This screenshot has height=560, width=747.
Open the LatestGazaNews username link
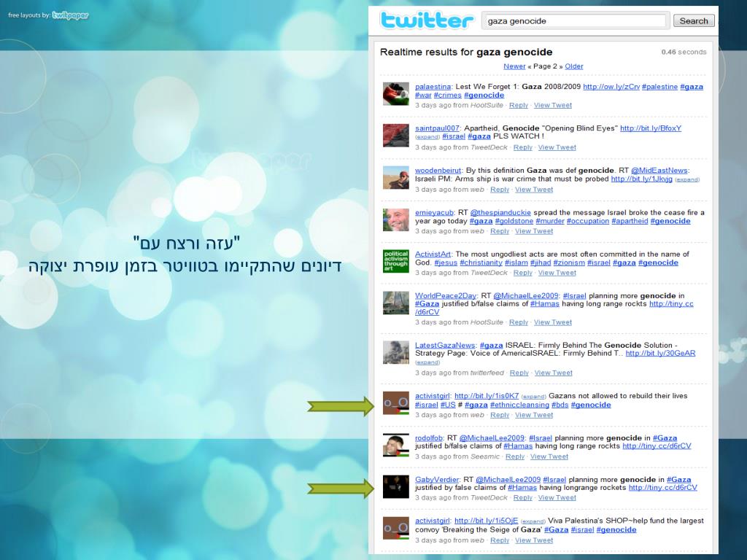(x=445, y=345)
